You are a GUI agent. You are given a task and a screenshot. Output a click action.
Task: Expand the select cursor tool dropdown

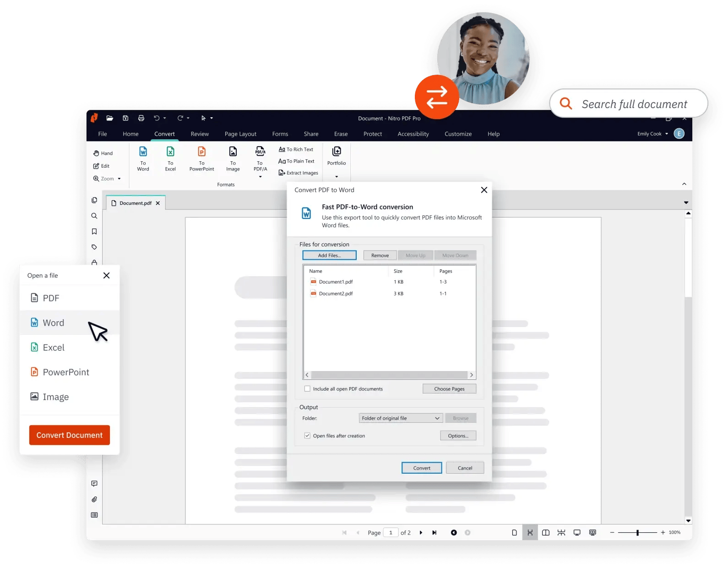[212, 118]
